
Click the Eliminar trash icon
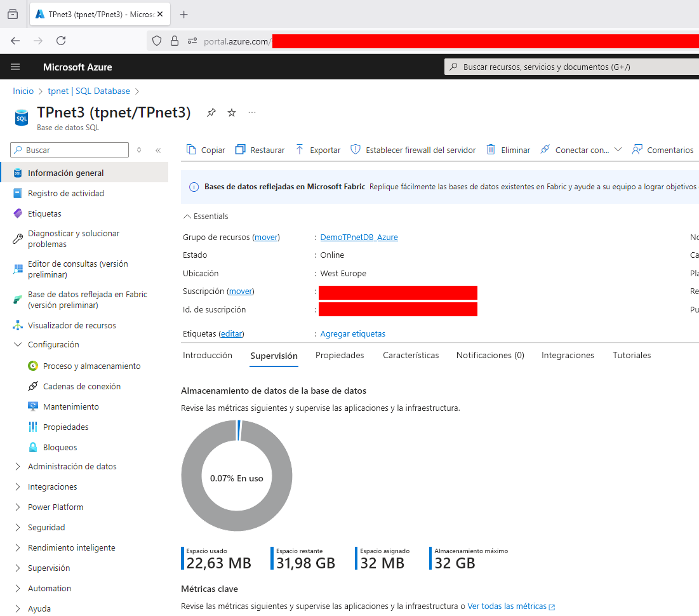point(491,149)
